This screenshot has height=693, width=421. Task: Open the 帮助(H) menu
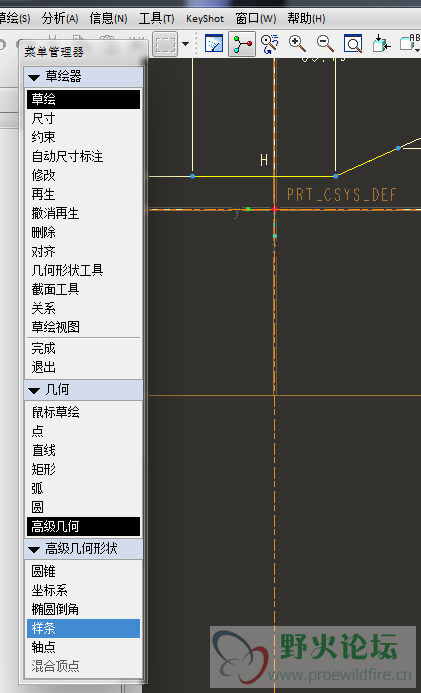(306, 19)
